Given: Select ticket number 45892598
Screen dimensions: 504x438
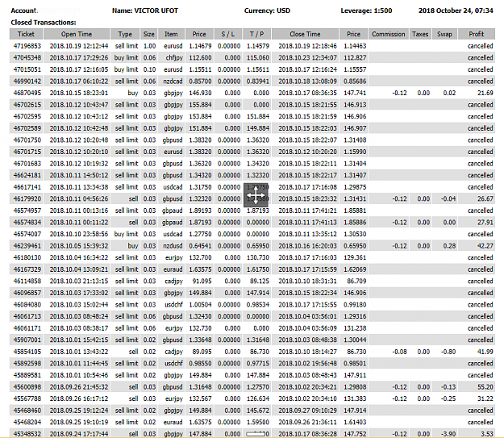Looking at the screenshot, I should 27,364.
